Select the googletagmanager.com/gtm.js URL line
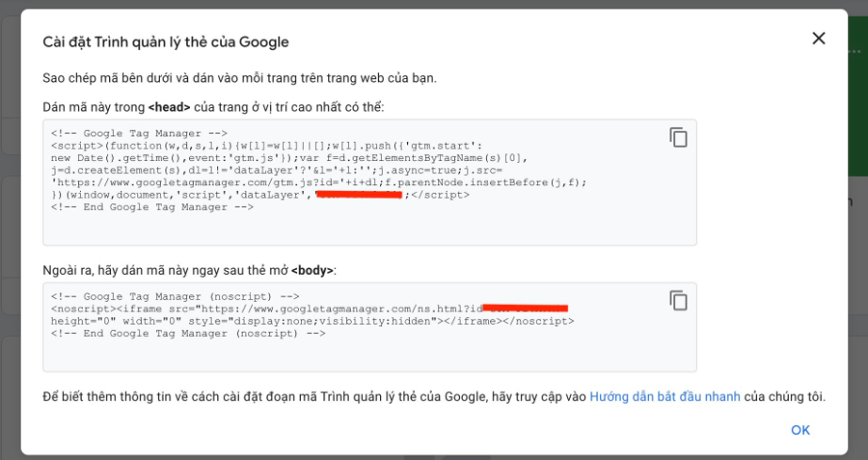Viewport: 868px width, 460px height. 319,182
